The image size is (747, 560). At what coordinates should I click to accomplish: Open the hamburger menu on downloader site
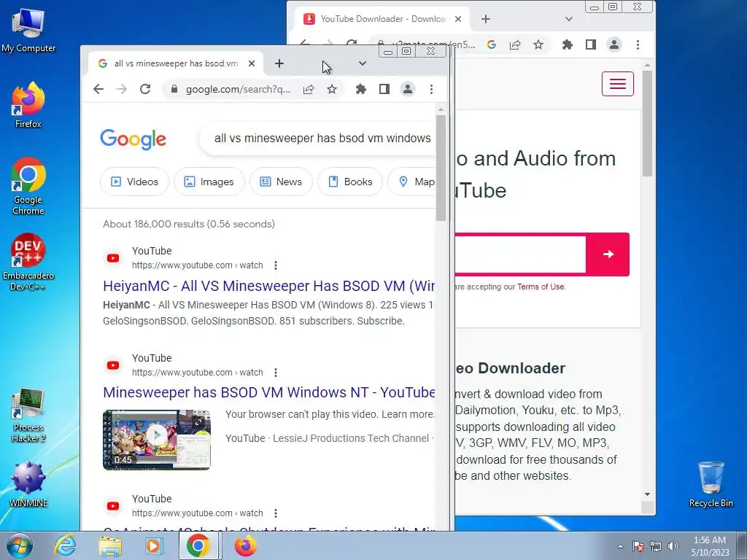[618, 84]
